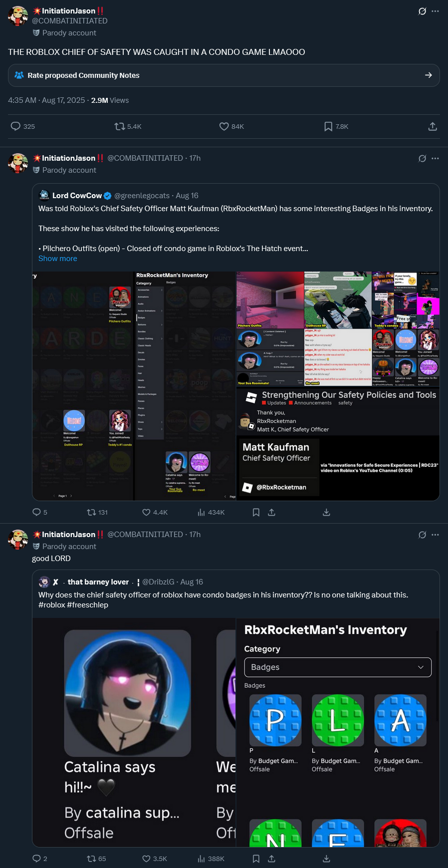This screenshot has height=868, width=448.
Task: Visit the @greenlegocats profile handle
Action: pos(142,196)
